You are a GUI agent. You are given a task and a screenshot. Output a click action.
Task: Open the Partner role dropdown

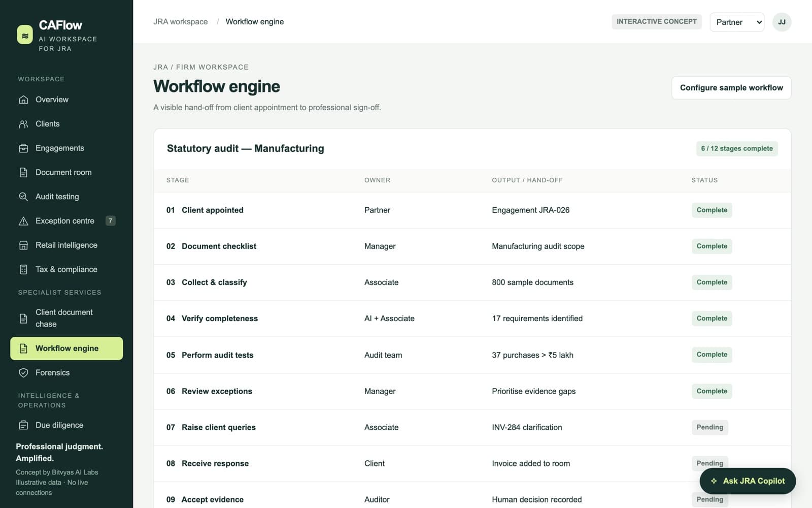click(x=737, y=22)
